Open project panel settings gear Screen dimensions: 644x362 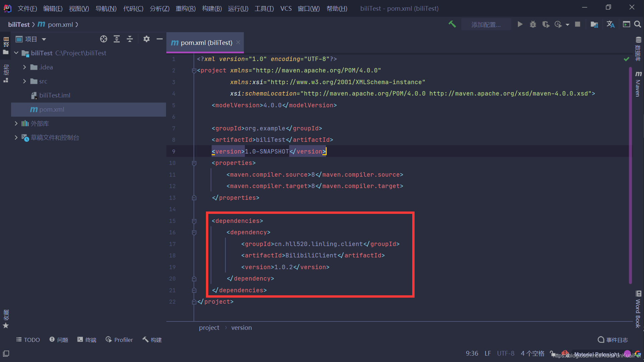click(x=146, y=39)
